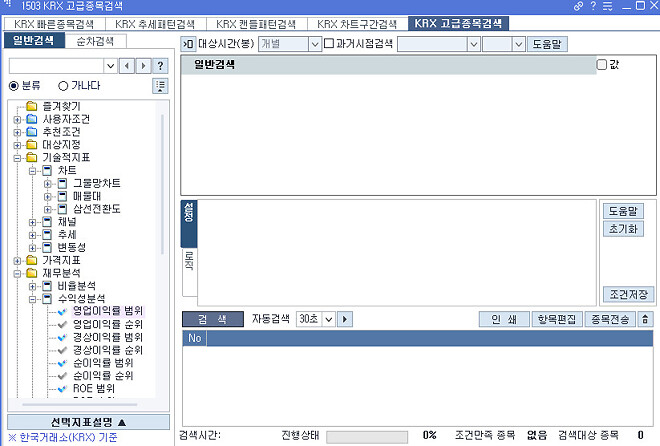Click the check icon of 영업이익률 범위

(x=62, y=311)
